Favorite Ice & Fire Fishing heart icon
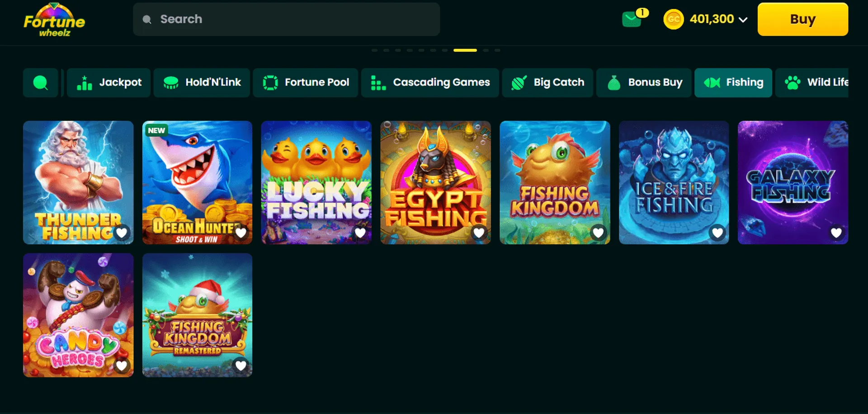 click(x=717, y=233)
